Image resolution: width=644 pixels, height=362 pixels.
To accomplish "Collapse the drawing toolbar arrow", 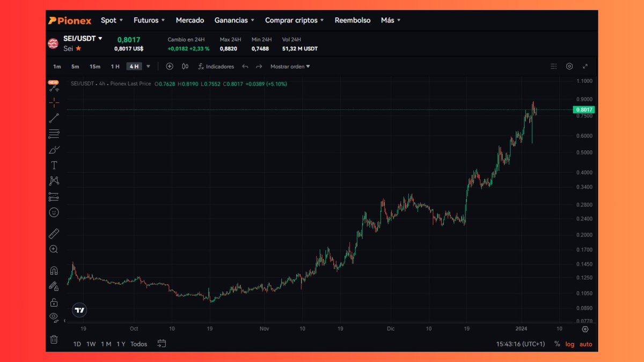I will (65, 321).
